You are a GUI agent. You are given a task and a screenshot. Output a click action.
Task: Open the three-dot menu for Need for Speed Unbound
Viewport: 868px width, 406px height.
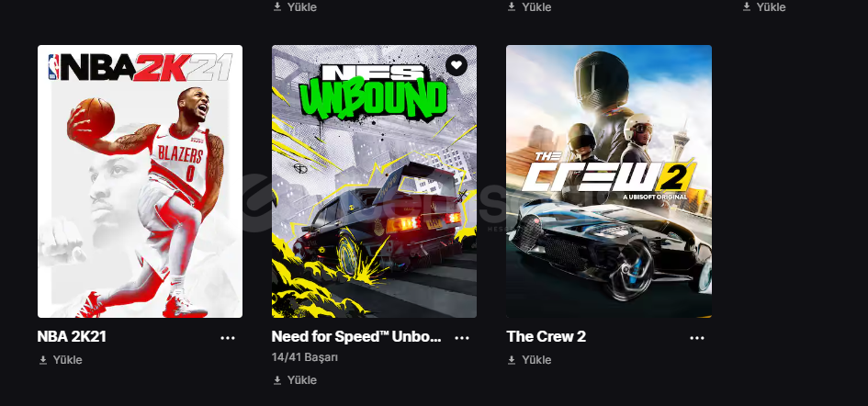click(x=462, y=338)
